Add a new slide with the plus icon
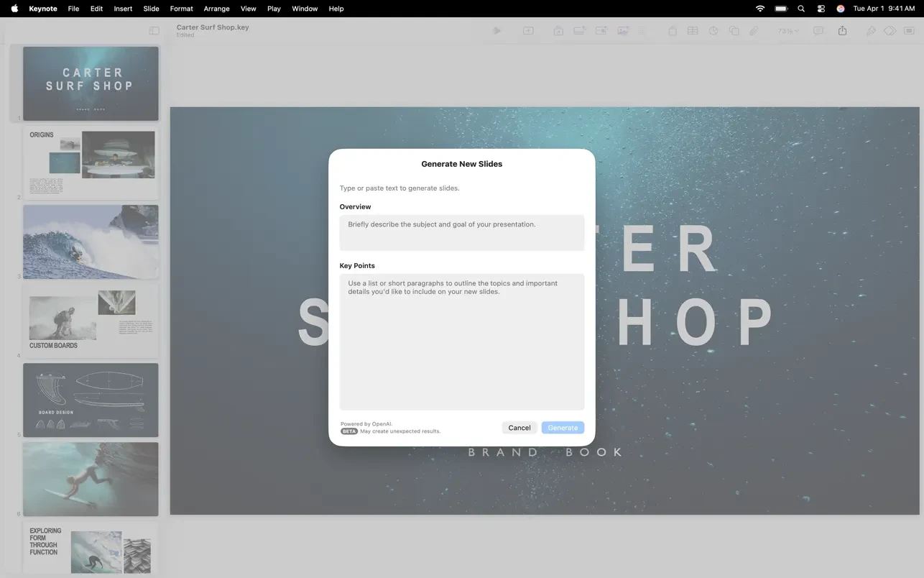The height and width of the screenshot is (578, 924). click(527, 31)
